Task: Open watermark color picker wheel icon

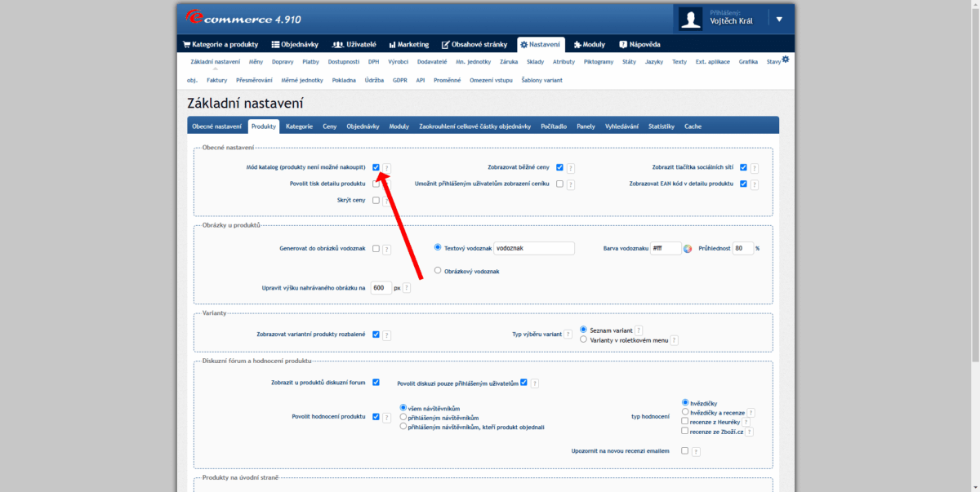Action: pos(688,249)
